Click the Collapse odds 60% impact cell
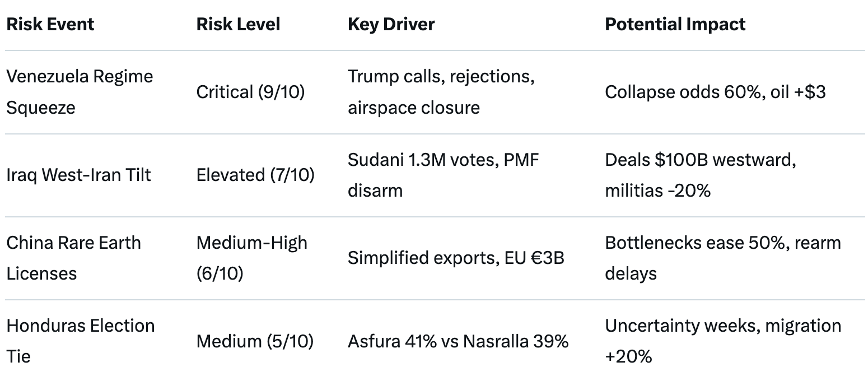868x390 pixels. 715,92
